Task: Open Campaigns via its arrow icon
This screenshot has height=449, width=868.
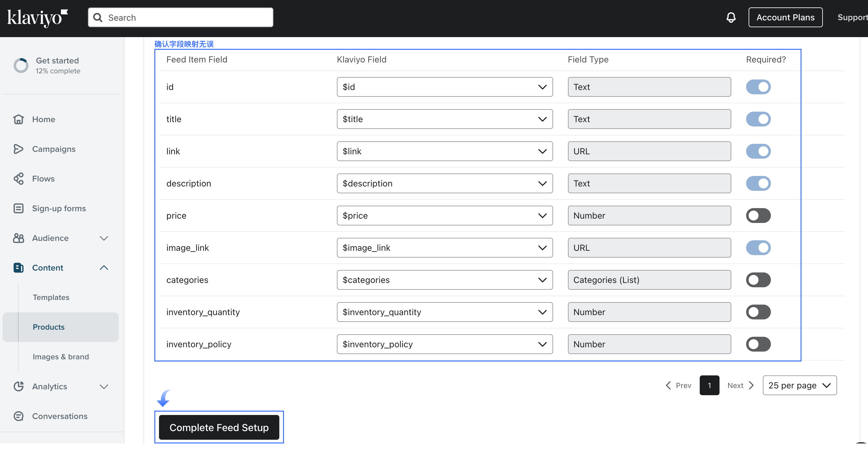Action: coord(19,149)
